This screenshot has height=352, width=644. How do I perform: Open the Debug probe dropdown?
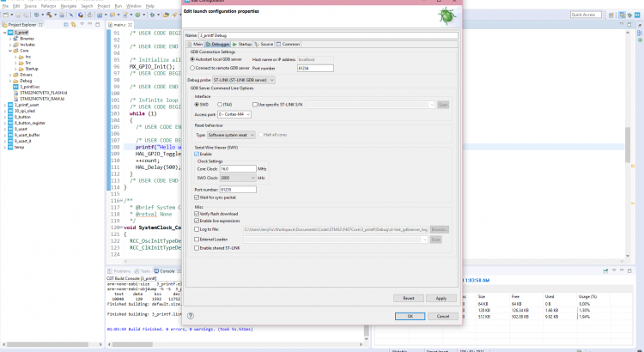(244, 79)
